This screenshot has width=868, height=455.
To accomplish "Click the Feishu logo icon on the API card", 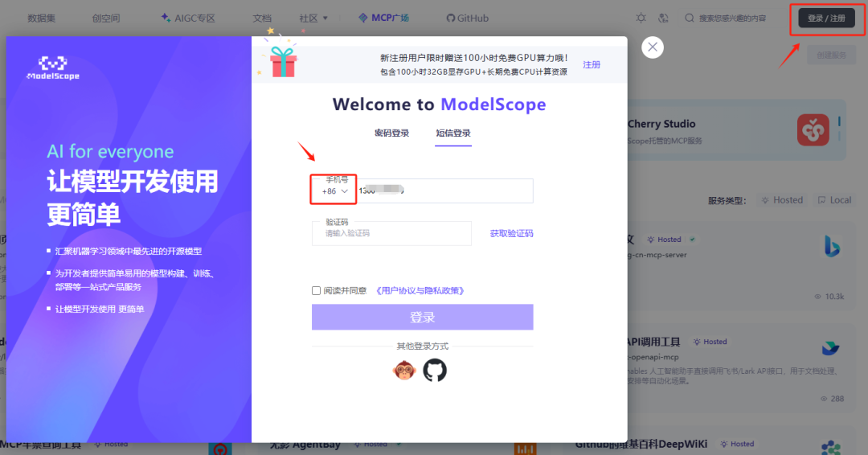I will point(830,348).
